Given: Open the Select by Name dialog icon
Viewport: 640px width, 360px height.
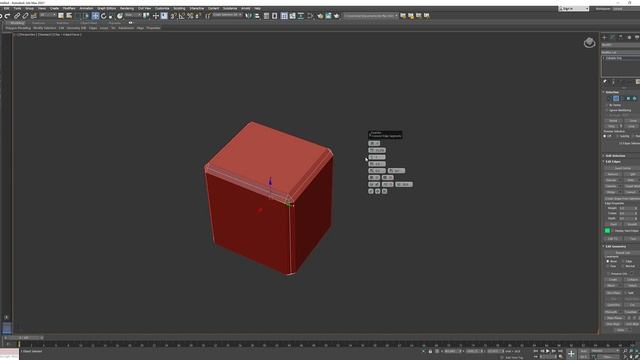Looking at the screenshot, I should pyautogui.click(x=69, y=16).
